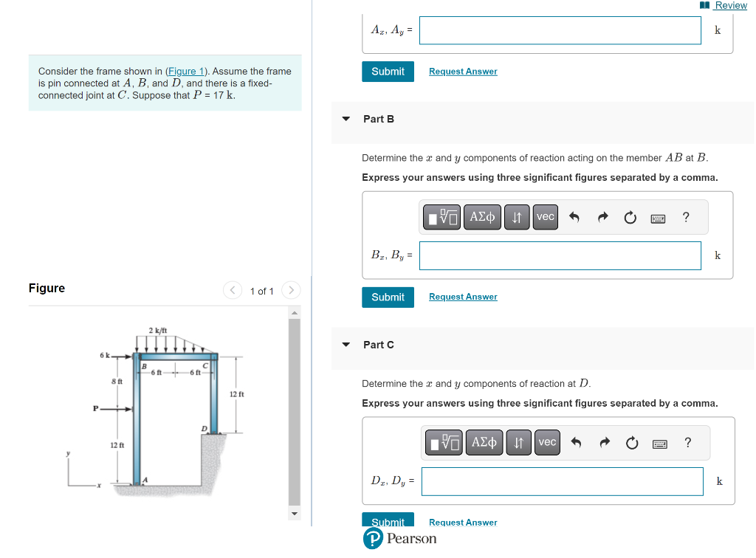The image size is (756, 558).
Task: Open equation editor help with the question mark
Action: click(685, 216)
